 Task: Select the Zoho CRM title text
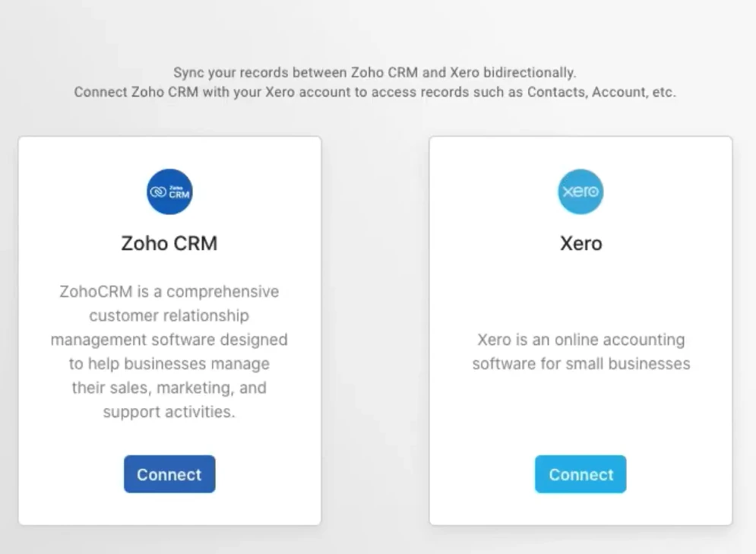coord(169,243)
